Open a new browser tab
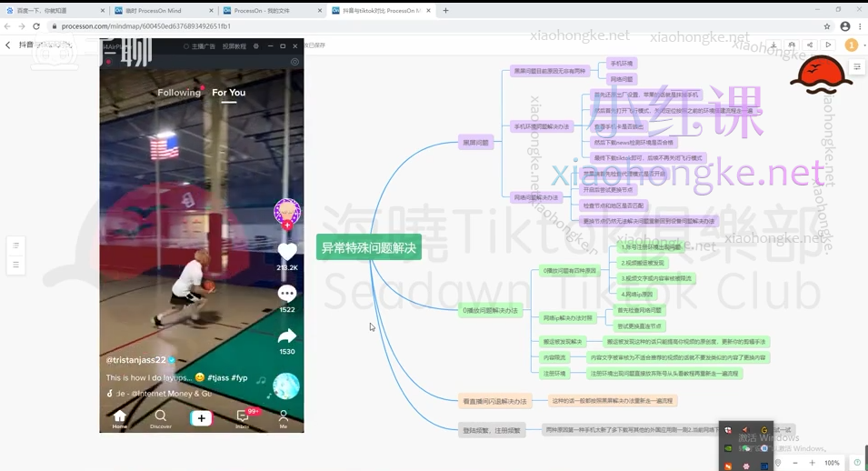 445,10
